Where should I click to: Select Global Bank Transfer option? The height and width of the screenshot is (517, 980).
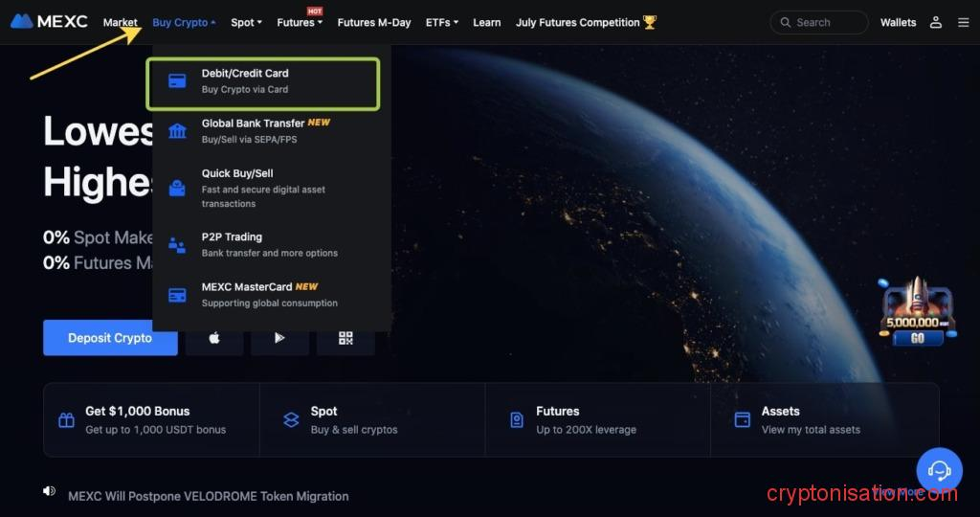263,130
